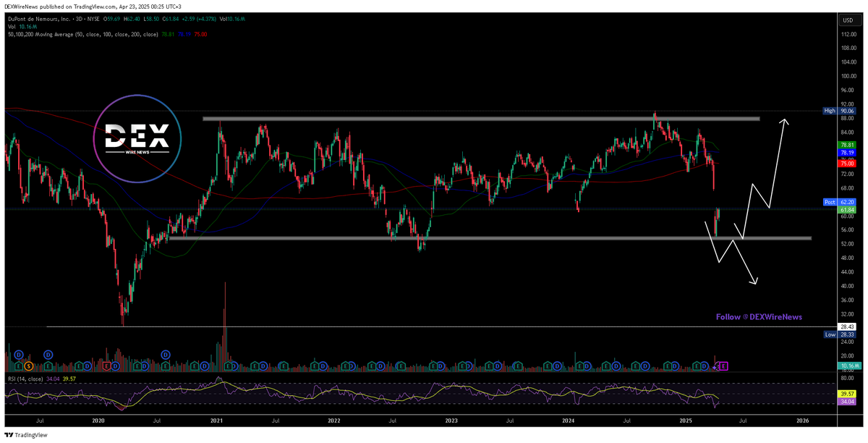This screenshot has height=443, width=868.
Task: Click the high price H62.40 value
Action: point(132,19)
